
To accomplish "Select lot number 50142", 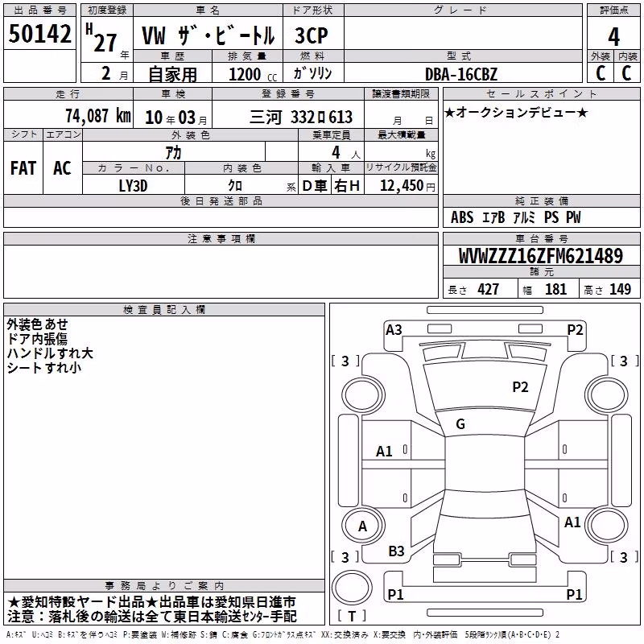I will (39, 33).
